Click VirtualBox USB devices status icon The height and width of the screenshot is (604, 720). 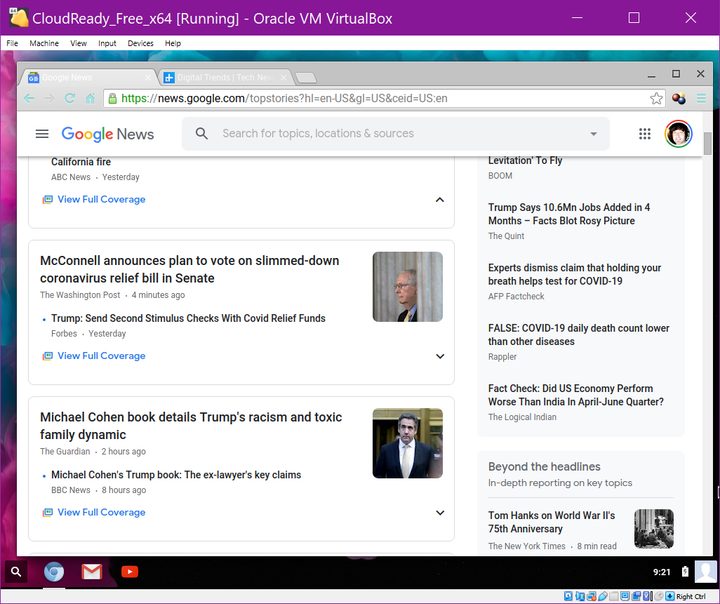click(602, 596)
